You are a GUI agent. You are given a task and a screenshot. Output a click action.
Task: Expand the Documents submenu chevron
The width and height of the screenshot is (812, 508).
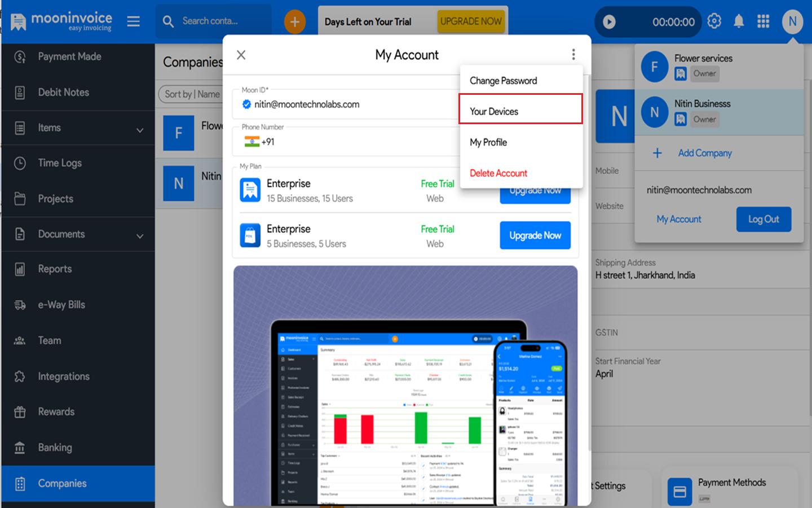(x=140, y=236)
